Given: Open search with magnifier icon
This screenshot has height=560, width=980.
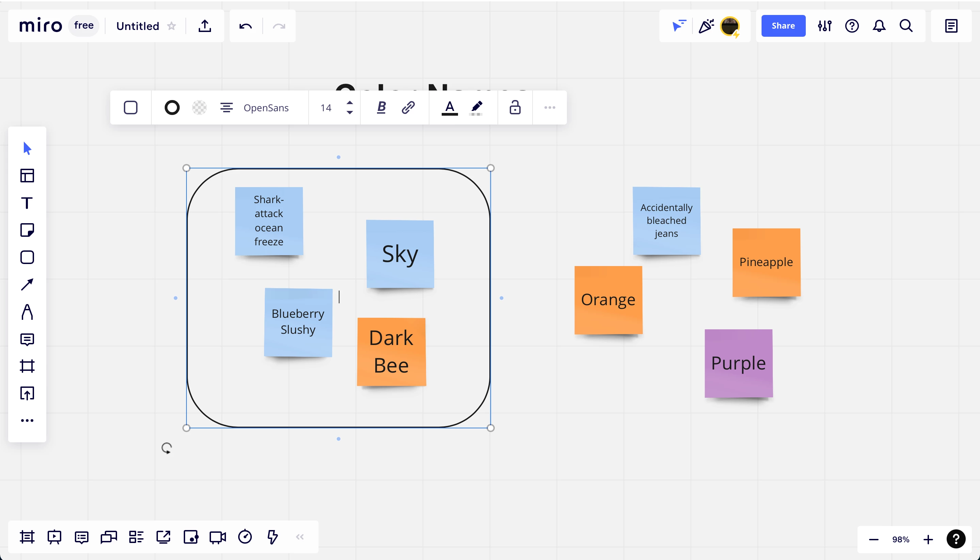Looking at the screenshot, I should (x=906, y=26).
